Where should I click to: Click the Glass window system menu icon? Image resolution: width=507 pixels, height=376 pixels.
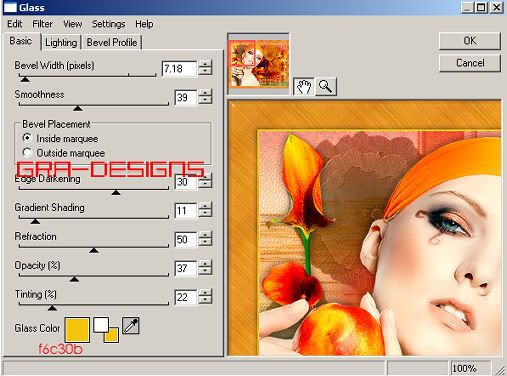pyautogui.click(x=10, y=7)
